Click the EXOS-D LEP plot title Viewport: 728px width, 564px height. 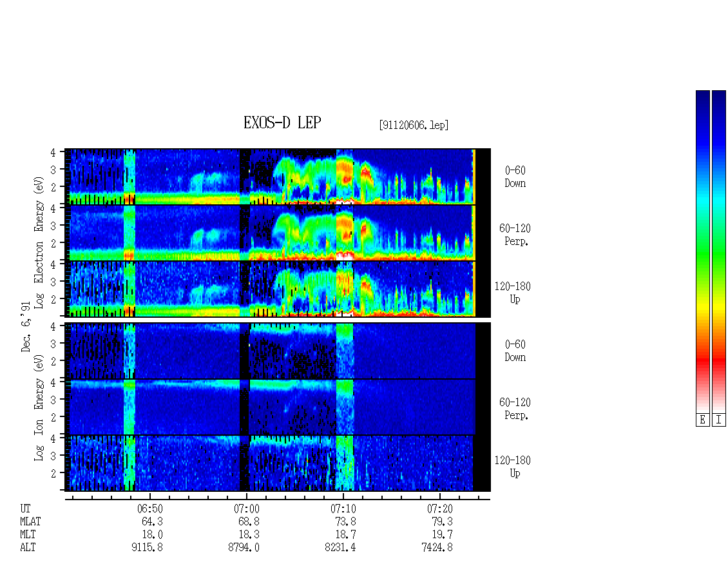[282, 122]
